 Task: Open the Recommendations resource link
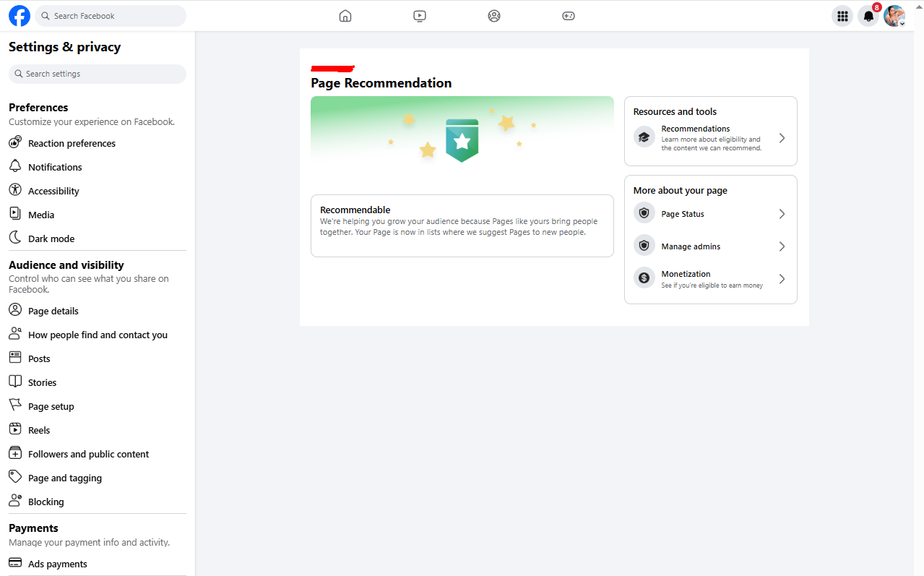(x=711, y=138)
